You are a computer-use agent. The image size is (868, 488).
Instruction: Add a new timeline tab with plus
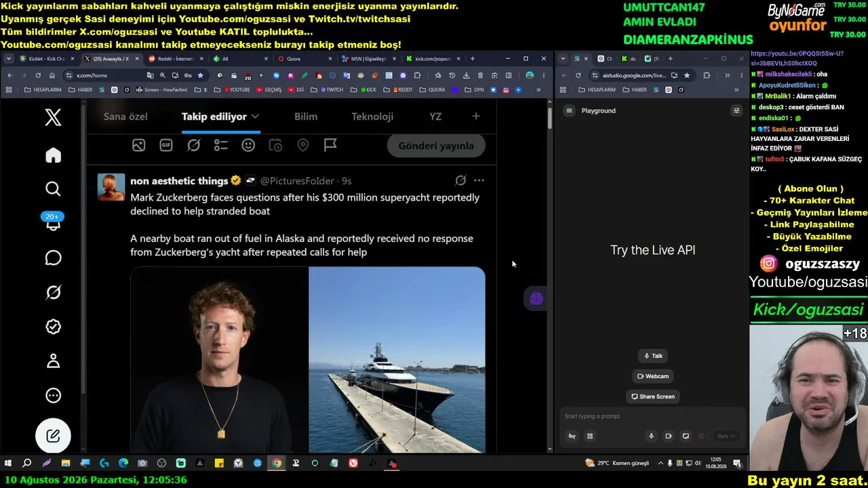(x=476, y=117)
